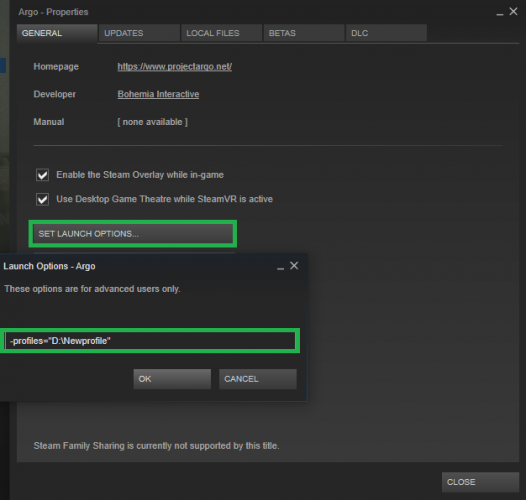Confirm launch options with OK
This screenshot has width=526, height=500.
[172, 379]
